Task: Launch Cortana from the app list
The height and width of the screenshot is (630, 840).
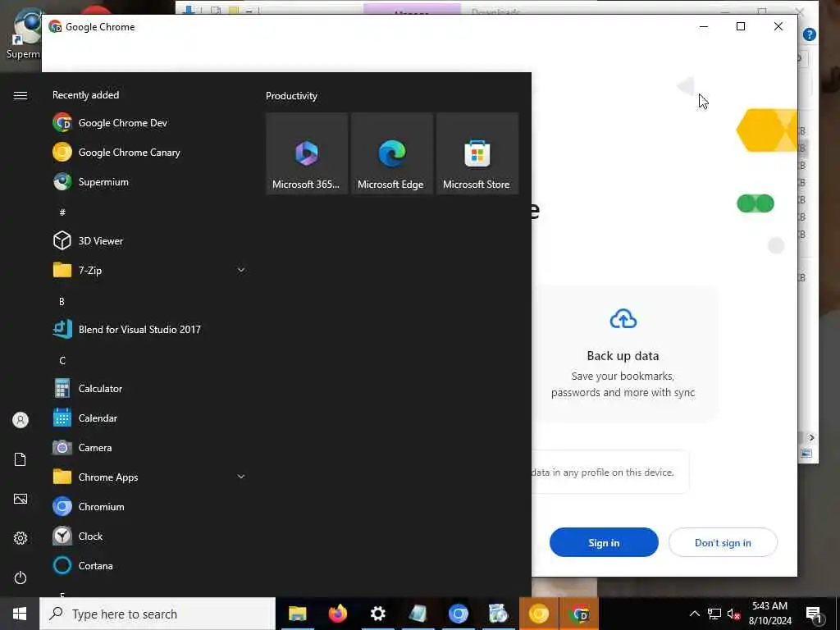Action: click(149, 565)
